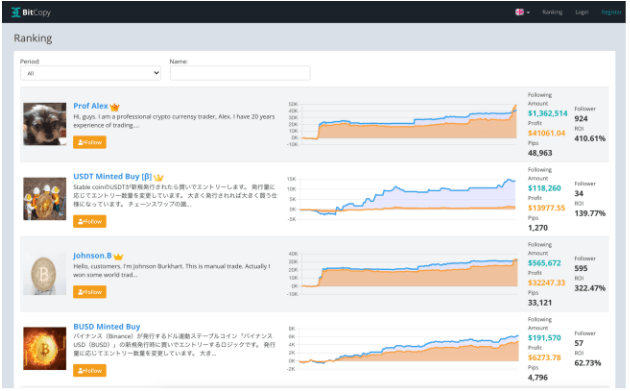Screen dimensions: 630x391
Task: Follow USDT Minted Buy trader
Action: [90, 221]
